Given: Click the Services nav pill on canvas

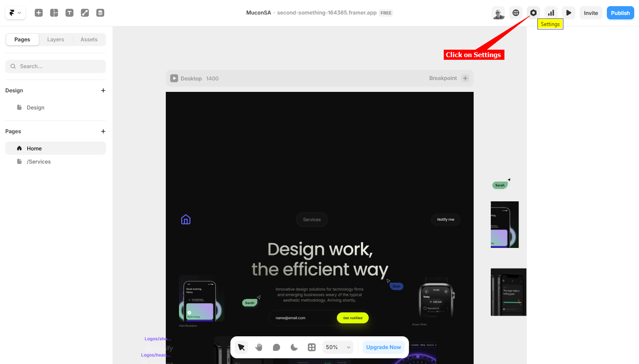Looking at the screenshot, I should point(312,219).
